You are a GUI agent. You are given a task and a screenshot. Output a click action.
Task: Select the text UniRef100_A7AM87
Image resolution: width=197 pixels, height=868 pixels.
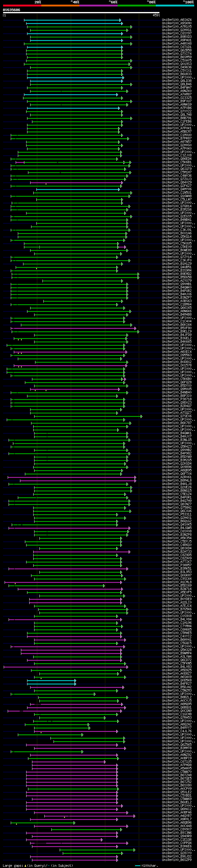[177, 94]
